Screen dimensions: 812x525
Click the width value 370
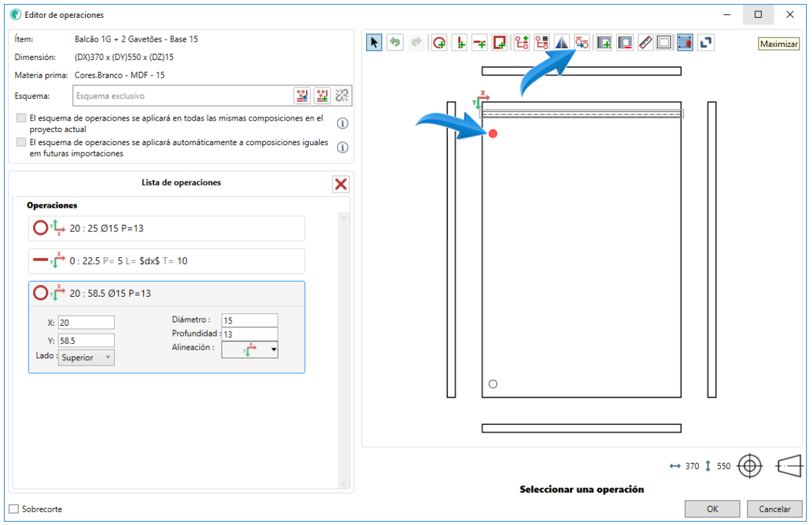click(692, 466)
